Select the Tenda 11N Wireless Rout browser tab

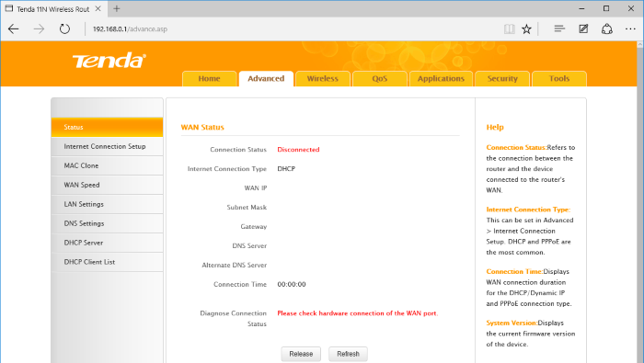pos(53,9)
